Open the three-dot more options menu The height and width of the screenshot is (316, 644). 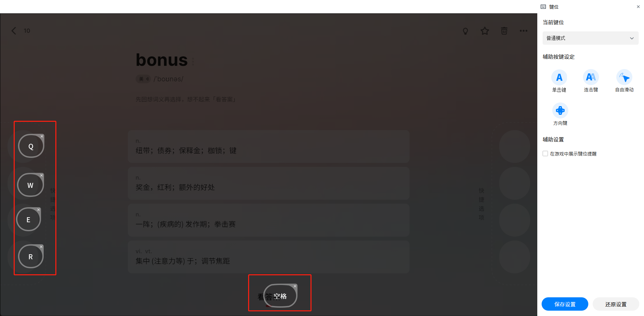(523, 31)
